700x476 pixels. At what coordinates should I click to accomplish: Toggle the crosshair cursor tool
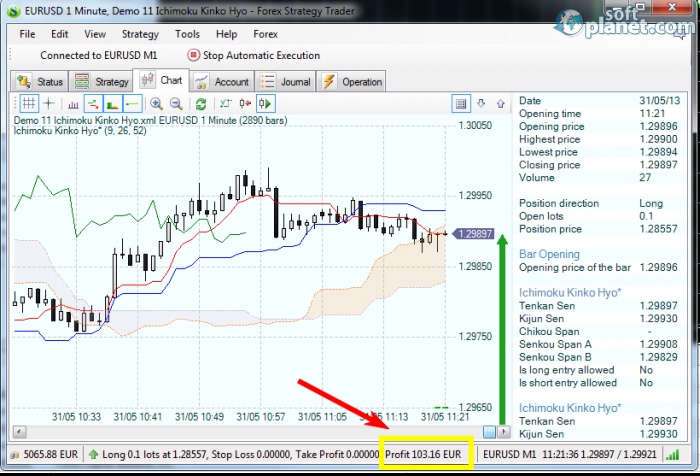(49, 104)
